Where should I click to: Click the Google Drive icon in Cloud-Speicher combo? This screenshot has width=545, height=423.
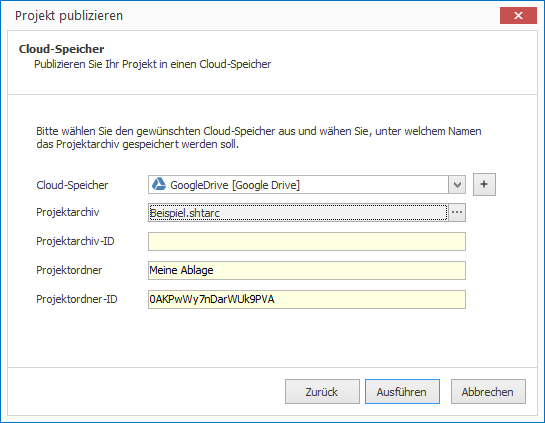click(159, 184)
